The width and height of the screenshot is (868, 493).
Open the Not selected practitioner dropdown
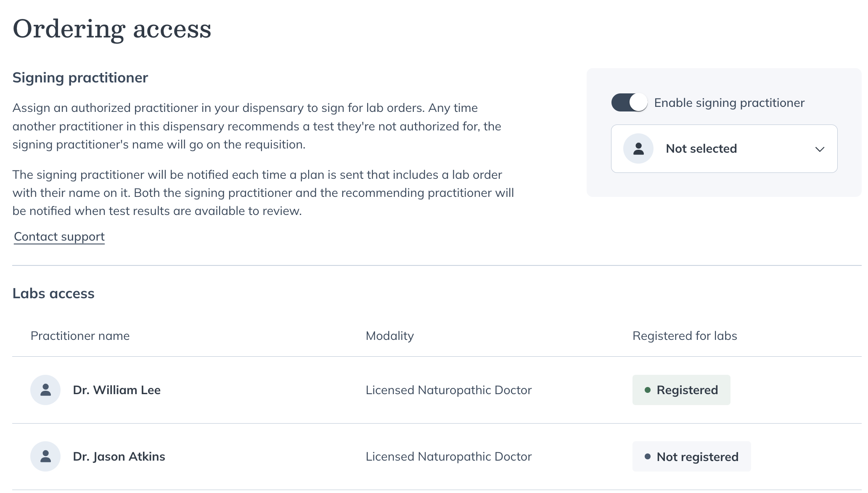pos(723,148)
